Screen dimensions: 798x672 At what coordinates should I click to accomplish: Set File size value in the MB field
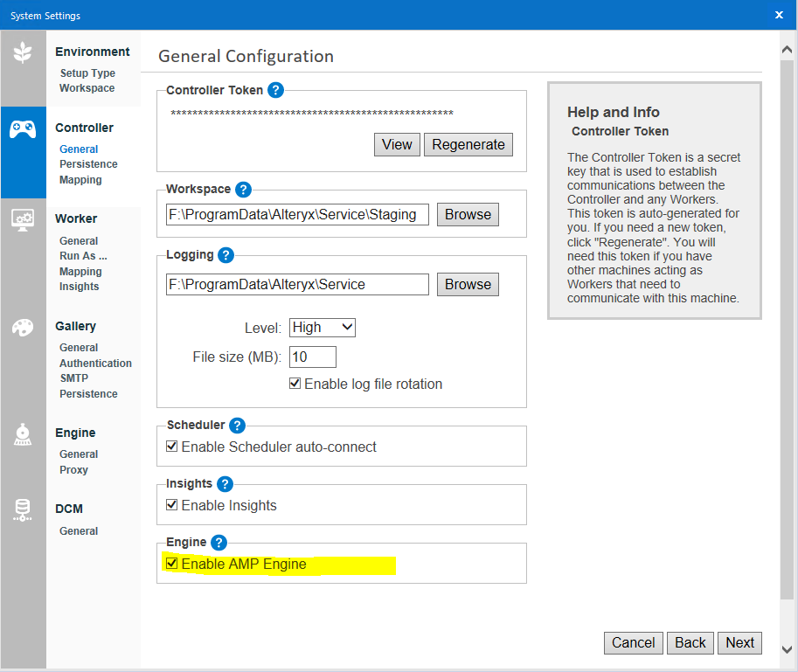click(311, 357)
